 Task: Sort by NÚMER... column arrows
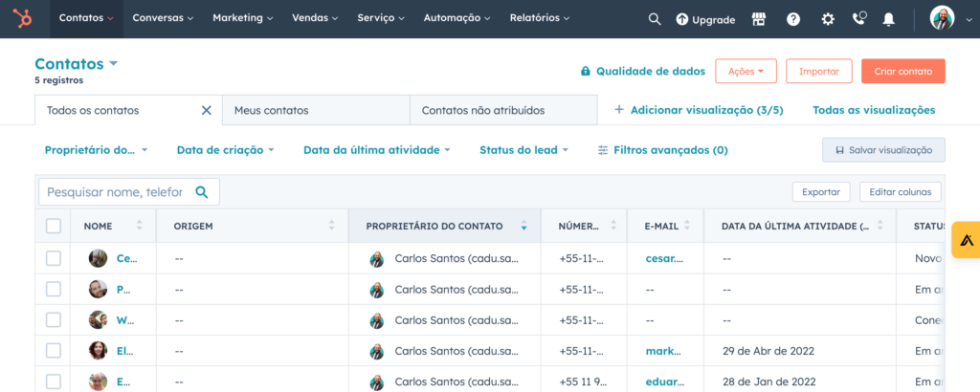click(x=613, y=226)
